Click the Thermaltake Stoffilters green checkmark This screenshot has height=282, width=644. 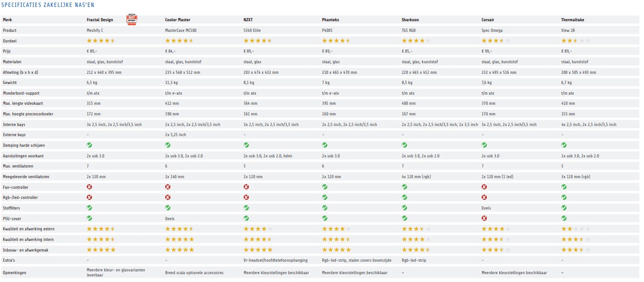click(564, 208)
